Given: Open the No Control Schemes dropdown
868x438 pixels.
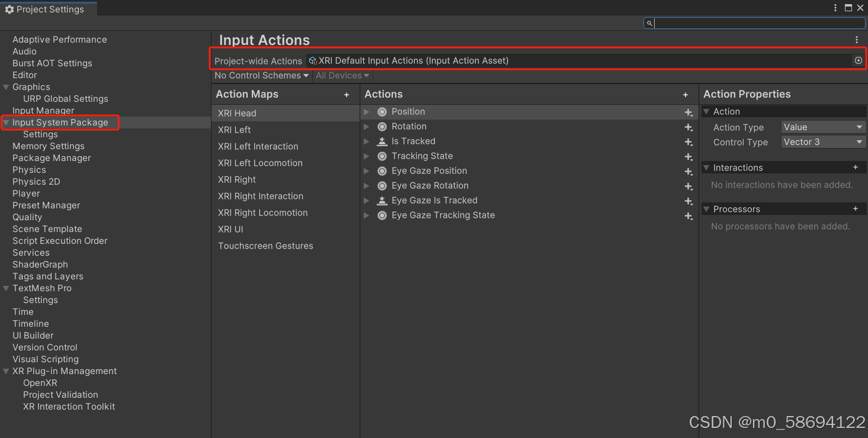Looking at the screenshot, I should click(x=261, y=75).
